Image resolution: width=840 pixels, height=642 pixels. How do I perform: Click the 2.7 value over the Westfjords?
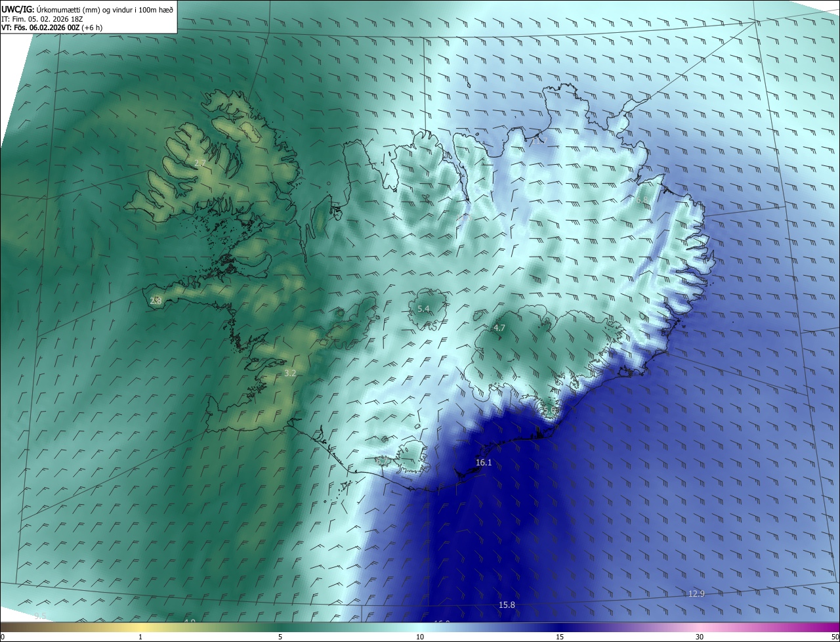click(200, 162)
